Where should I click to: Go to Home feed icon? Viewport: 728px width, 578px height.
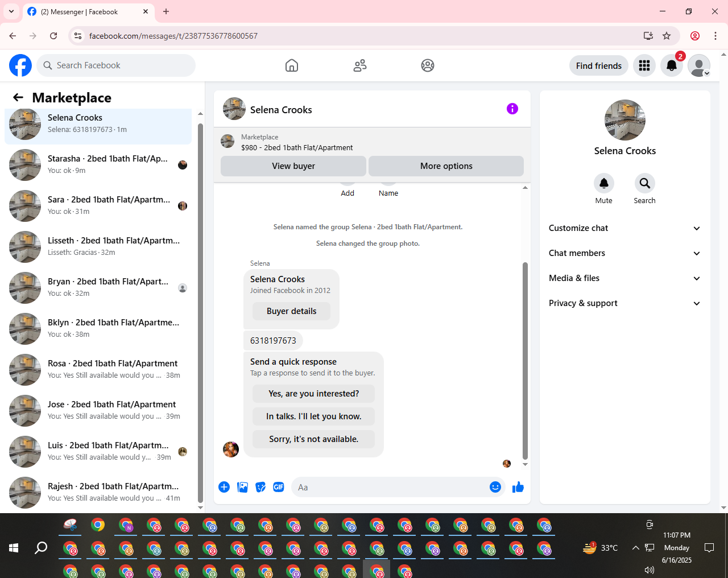[292, 65]
